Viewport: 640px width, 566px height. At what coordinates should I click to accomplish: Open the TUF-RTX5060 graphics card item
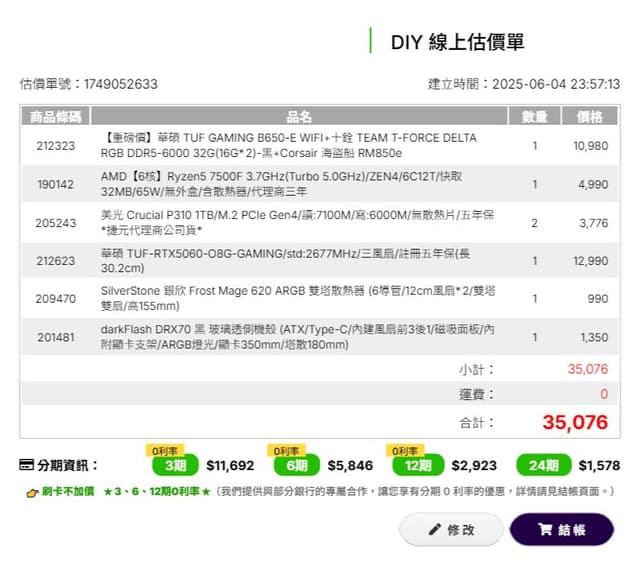(x=290, y=261)
